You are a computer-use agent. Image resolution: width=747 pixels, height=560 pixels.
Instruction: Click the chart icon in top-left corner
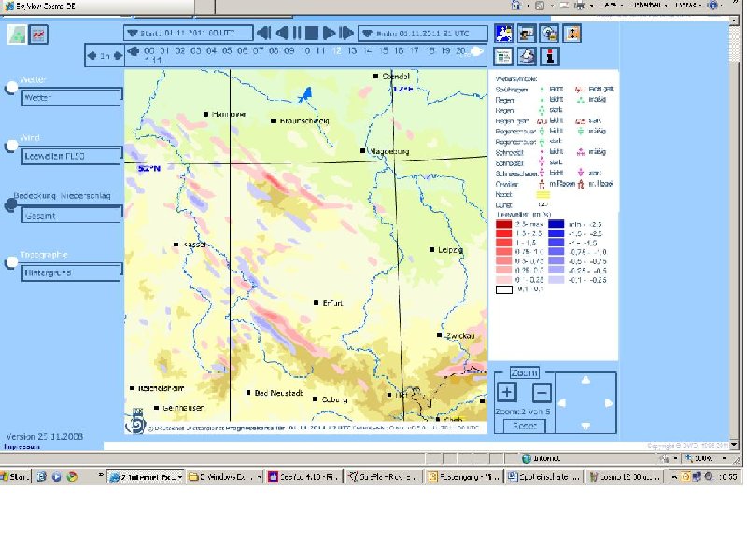point(39,35)
